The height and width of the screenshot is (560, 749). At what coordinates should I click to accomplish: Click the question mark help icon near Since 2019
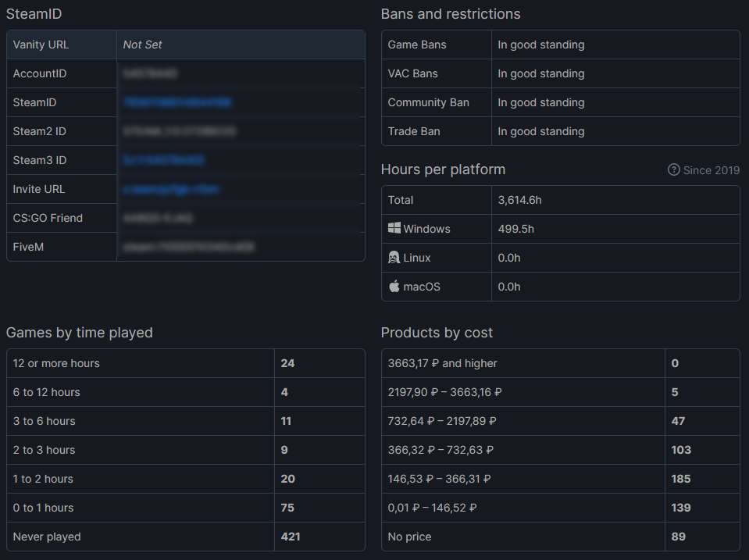[673, 169]
